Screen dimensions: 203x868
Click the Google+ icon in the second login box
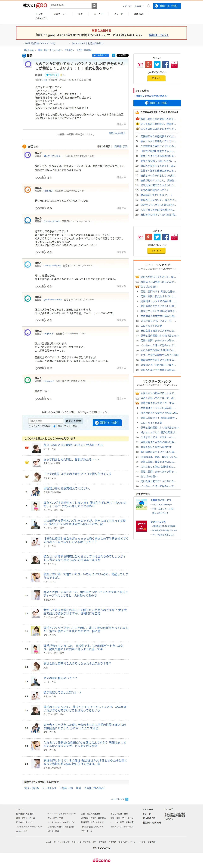coord(149,237)
